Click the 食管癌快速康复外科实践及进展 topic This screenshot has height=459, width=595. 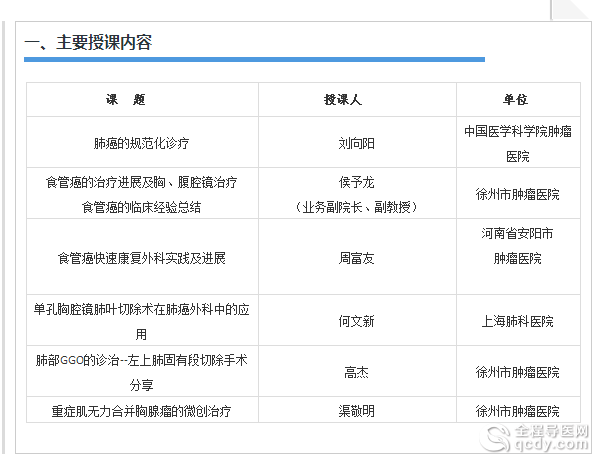click(141, 258)
